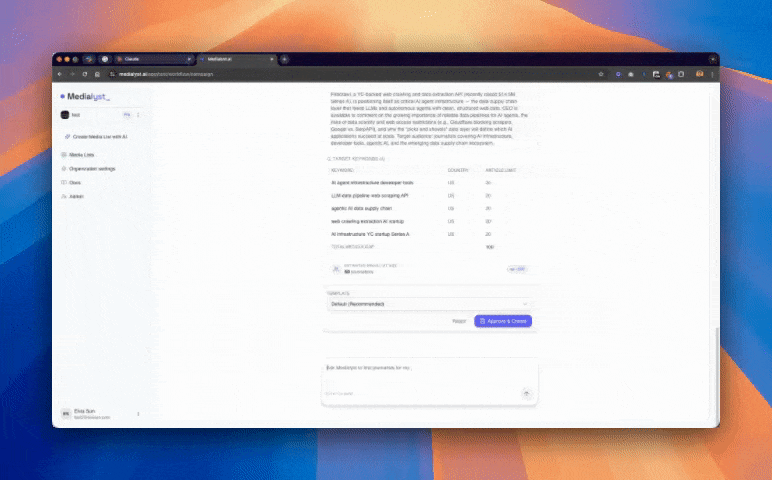Click the Admin people icon
Screen dimensions: 772x480
(x=64, y=196)
